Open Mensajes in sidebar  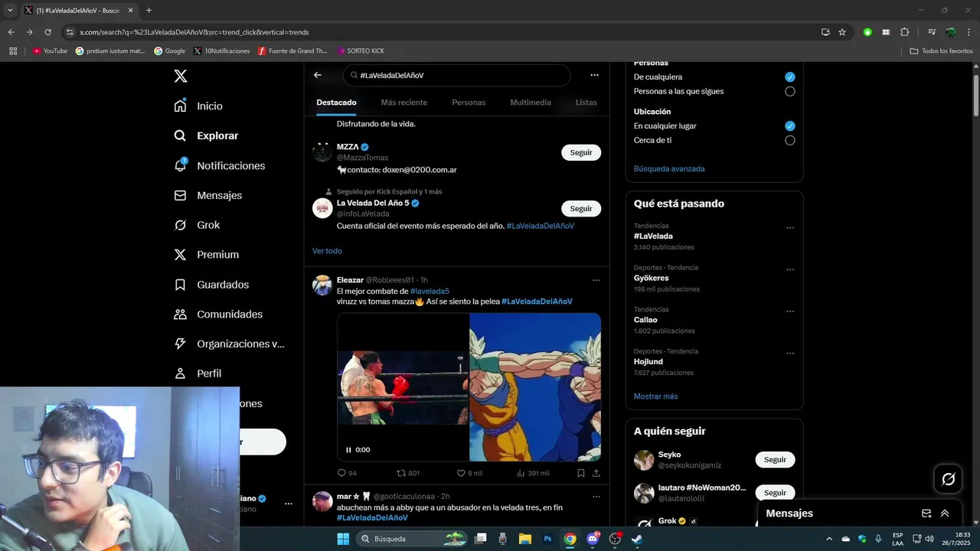pyautogui.click(x=207, y=195)
